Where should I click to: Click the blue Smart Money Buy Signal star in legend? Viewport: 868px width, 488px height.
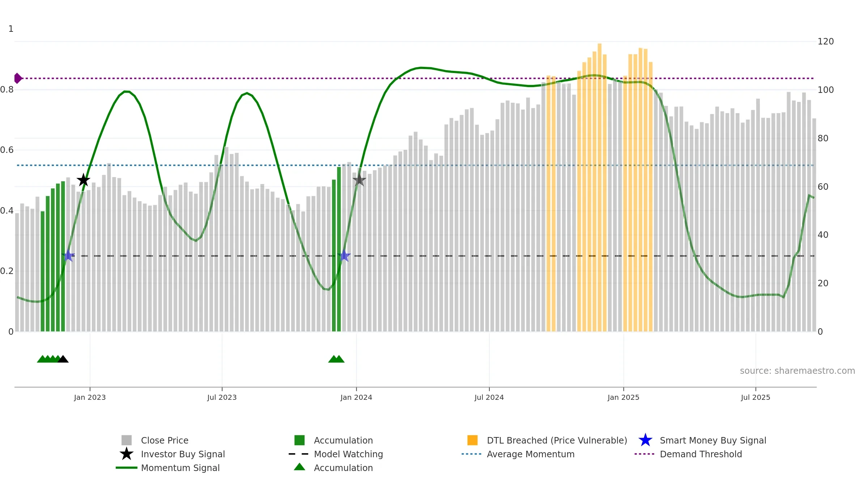645,440
